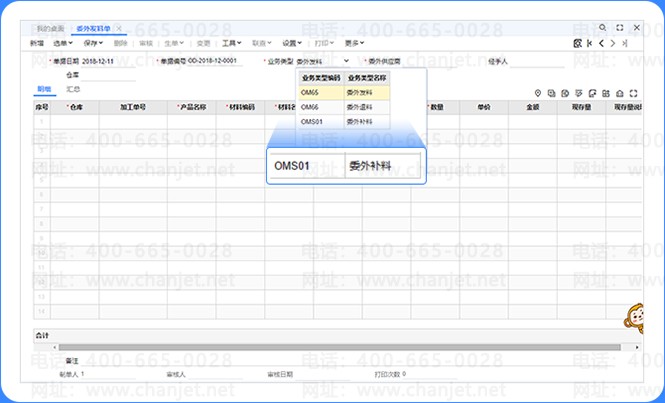Screen dimensions: 665x403
Task: Jump to the first record arrow
Action: tap(590, 43)
